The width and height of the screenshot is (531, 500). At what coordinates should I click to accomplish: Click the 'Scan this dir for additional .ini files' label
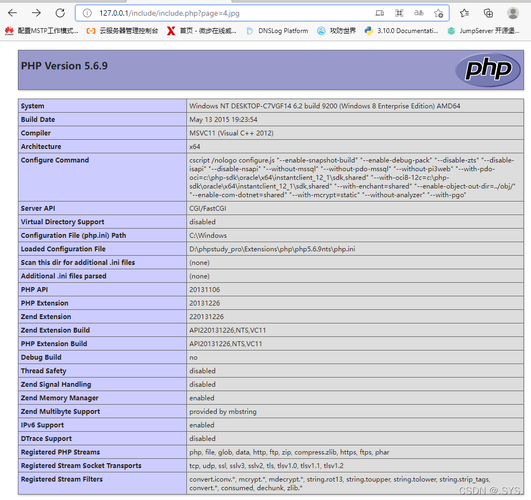(x=78, y=263)
